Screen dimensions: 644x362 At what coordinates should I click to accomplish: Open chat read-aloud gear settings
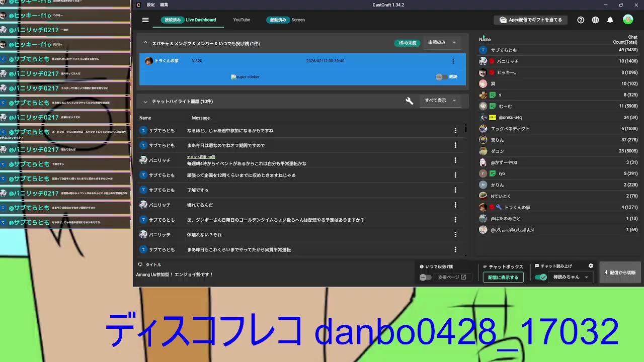pyautogui.click(x=591, y=266)
